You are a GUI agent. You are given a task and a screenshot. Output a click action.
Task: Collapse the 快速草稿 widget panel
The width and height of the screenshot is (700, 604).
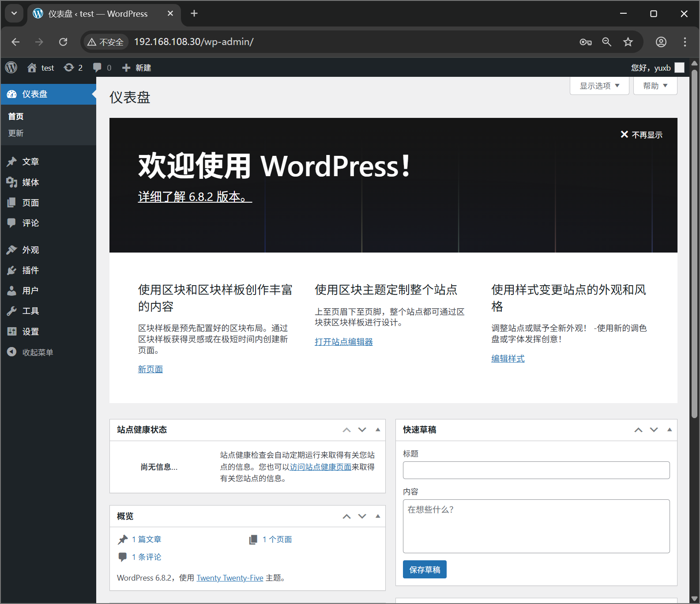[670, 430]
